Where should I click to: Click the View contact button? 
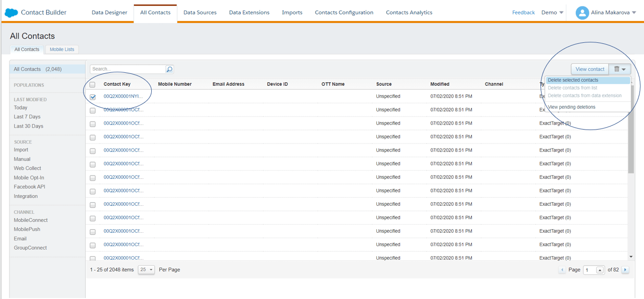[589, 69]
